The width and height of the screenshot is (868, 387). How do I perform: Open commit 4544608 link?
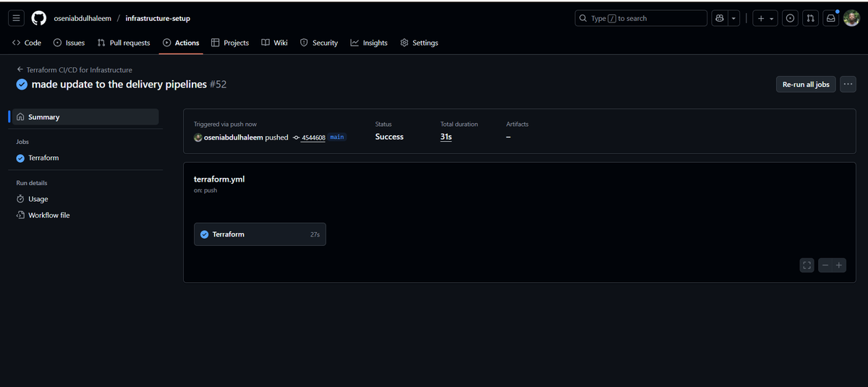click(313, 137)
